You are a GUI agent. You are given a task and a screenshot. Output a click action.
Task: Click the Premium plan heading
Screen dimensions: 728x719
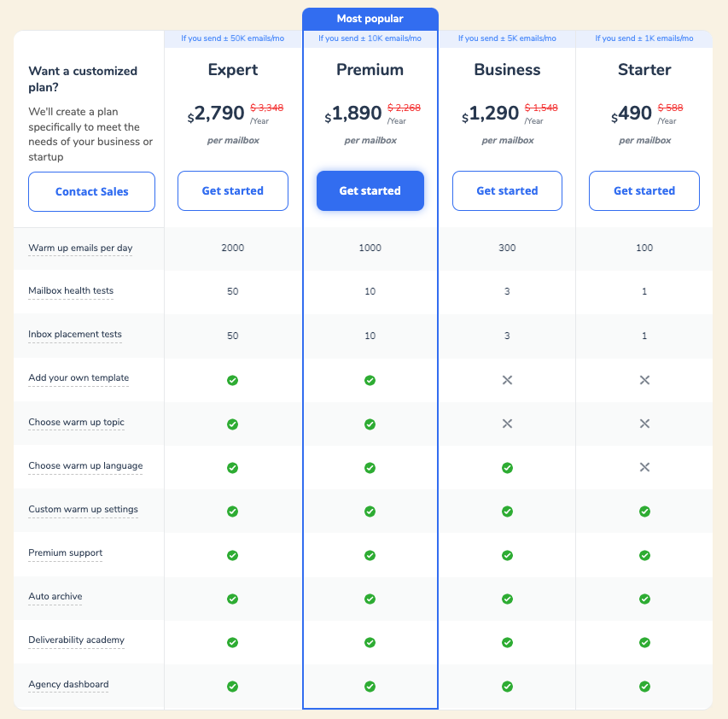(x=370, y=70)
